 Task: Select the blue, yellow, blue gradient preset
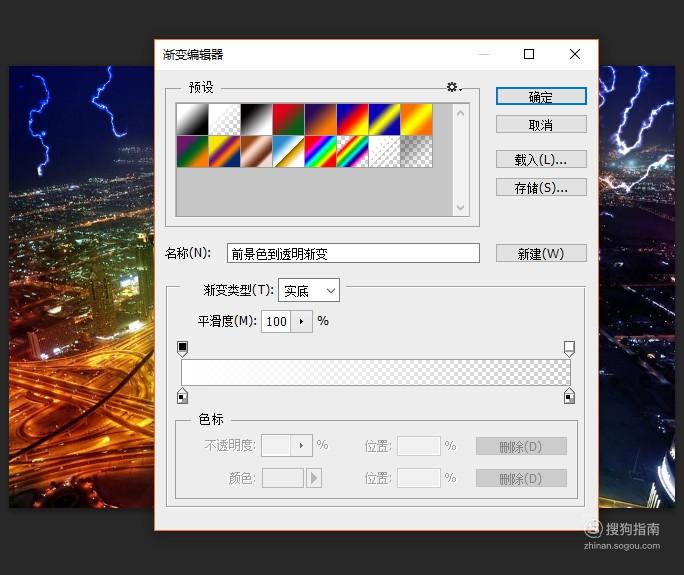click(385, 119)
